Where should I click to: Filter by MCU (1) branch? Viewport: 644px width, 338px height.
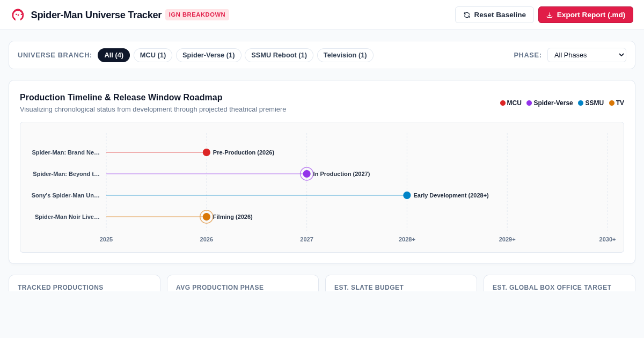(153, 55)
